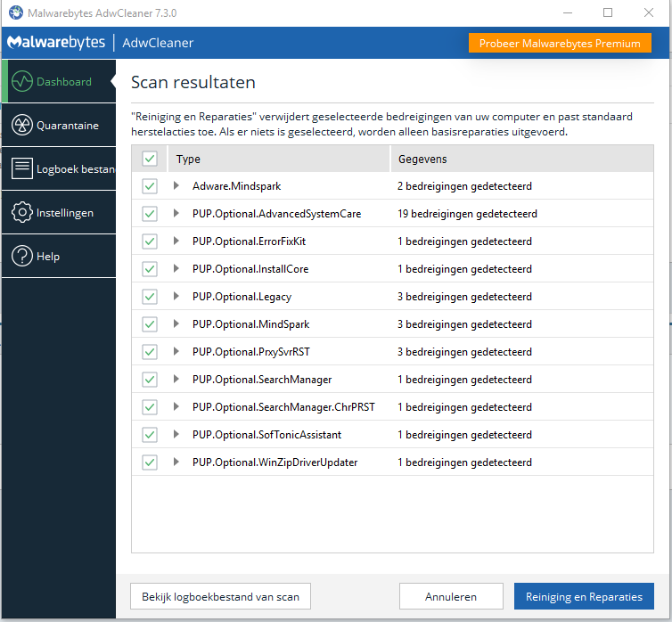This screenshot has width=672, height=622.
Task: Expand the PUP.Optional.AdvancedSystemCare row
Action: pos(176,214)
